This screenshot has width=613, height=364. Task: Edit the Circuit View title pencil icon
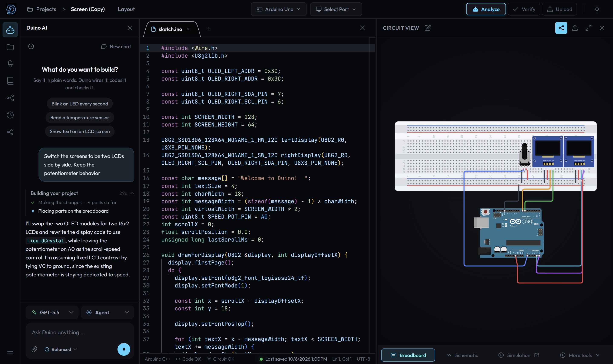click(427, 28)
